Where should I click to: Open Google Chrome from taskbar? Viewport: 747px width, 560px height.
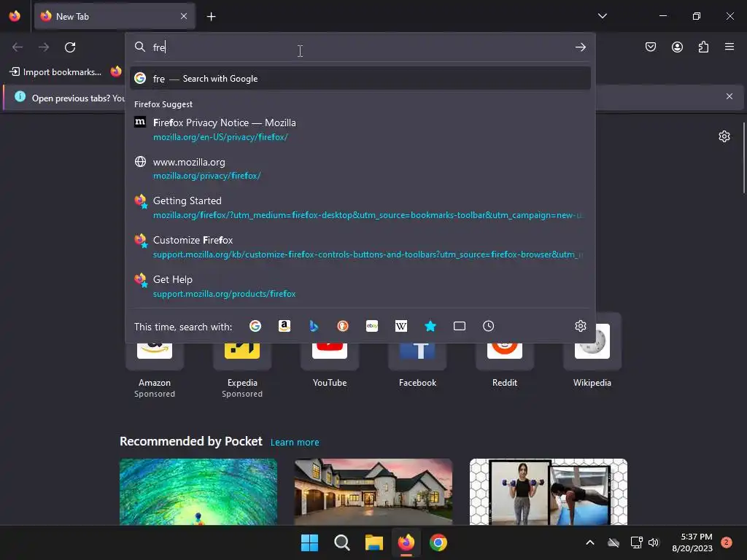click(438, 542)
